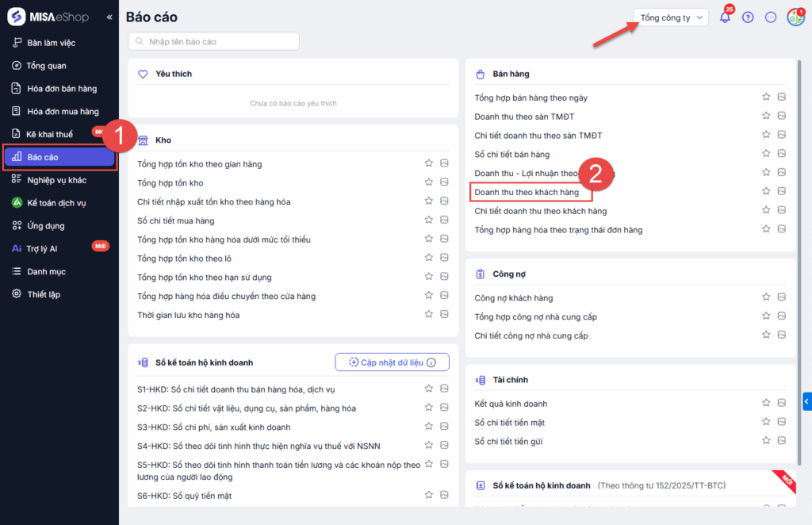Viewport: 812px width, 525px height.
Task: Preview icon for Doanh thu theo sàn TMĐT
Action: [x=781, y=116]
